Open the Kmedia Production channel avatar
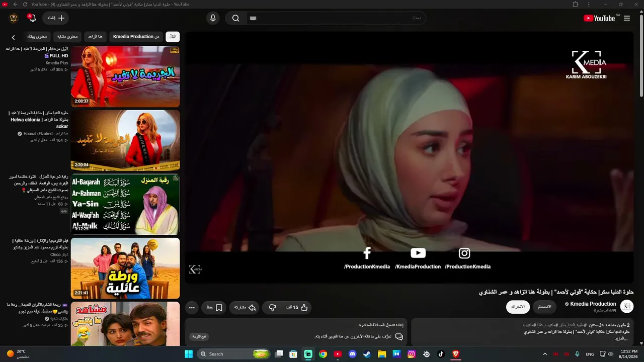The height and width of the screenshot is (362, 644). [x=627, y=306]
